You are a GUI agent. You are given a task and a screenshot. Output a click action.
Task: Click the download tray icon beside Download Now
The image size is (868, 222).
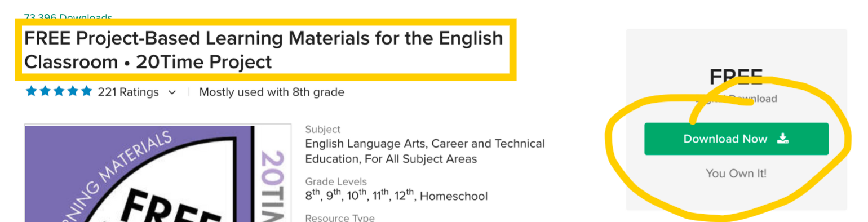782,139
